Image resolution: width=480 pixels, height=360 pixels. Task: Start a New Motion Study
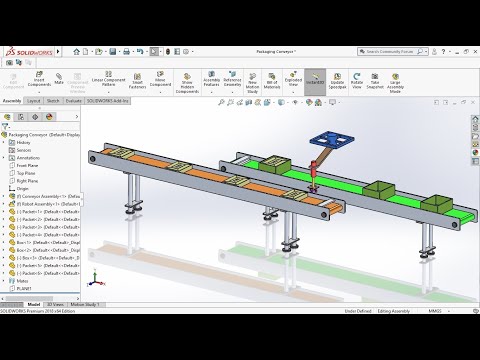click(252, 83)
